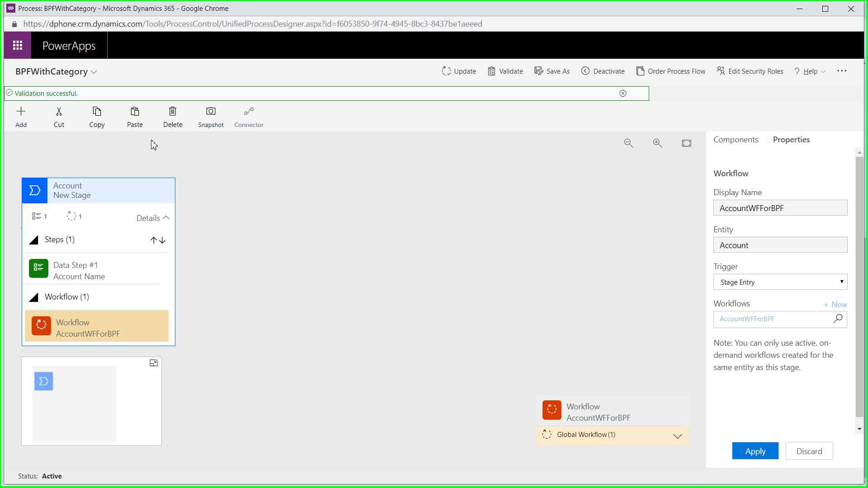868x488 pixels.
Task: Expand the Global Workflow section chevron
Action: 677,436
